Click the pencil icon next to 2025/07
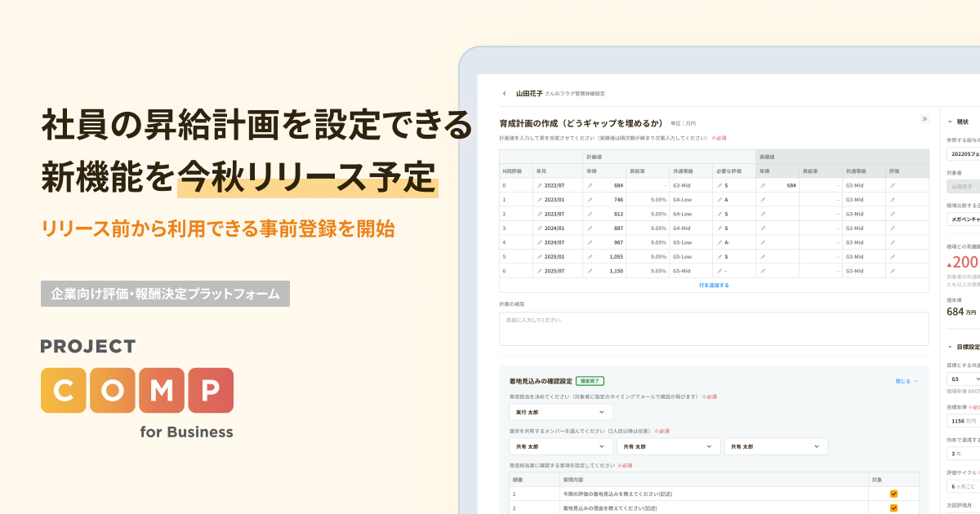 point(540,271)
